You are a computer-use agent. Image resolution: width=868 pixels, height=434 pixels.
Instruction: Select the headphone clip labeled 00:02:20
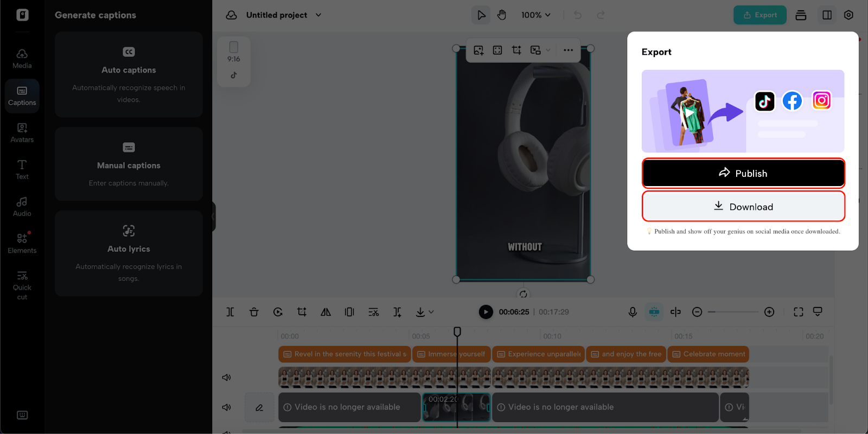pos(456,407)
